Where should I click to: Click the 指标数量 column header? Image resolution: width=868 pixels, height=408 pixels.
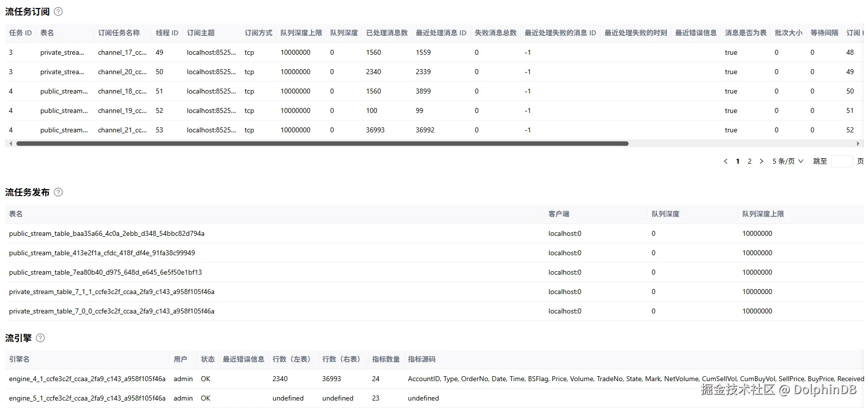click(386, 359)
